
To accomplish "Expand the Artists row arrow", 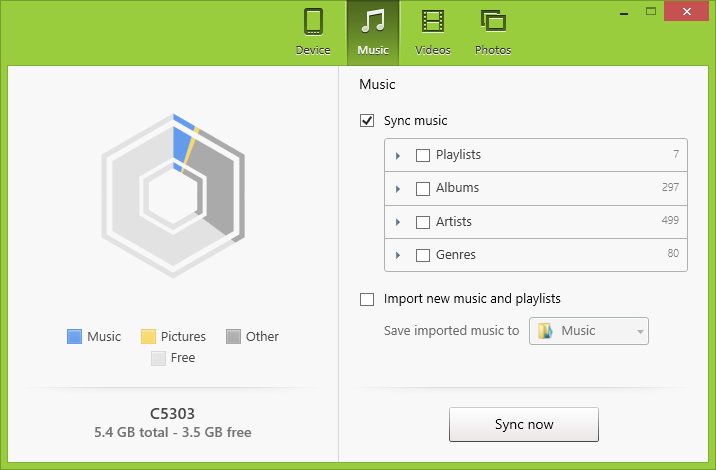I will 398,222.
